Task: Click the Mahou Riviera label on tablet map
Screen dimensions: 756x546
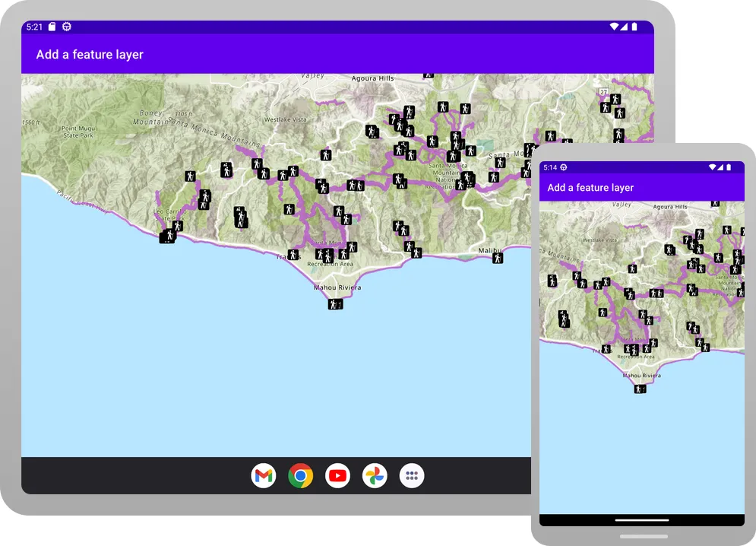Action: 337,287
